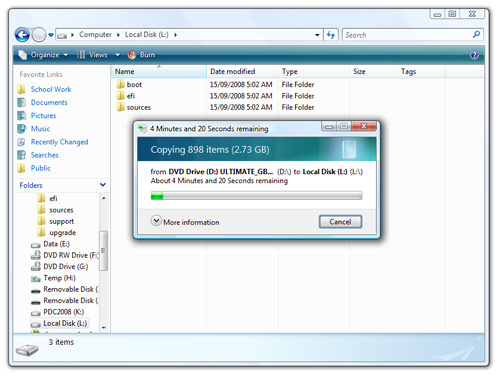This screenshot has height=377, width=500.
Task: Select support in the Folders tree
Action: (55, 221)
